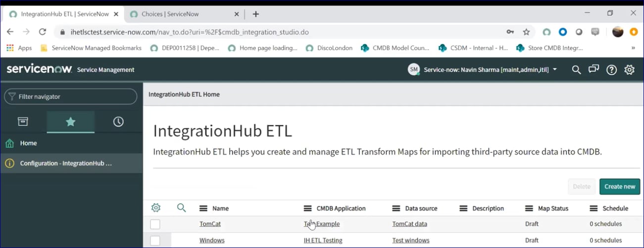
Task: Switch to History clock navigator tab
Action: coord(118,122)
